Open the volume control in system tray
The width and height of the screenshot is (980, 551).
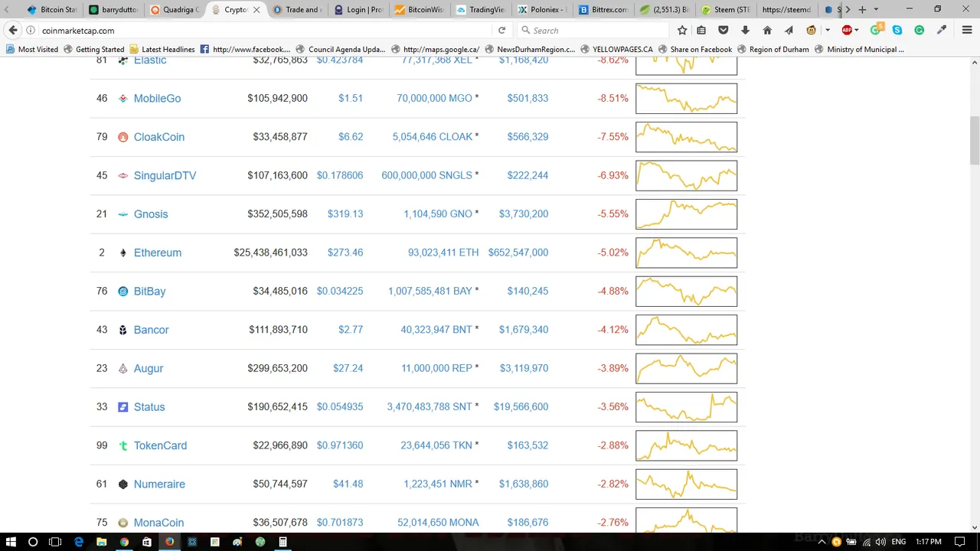click(x=880, y=542)
